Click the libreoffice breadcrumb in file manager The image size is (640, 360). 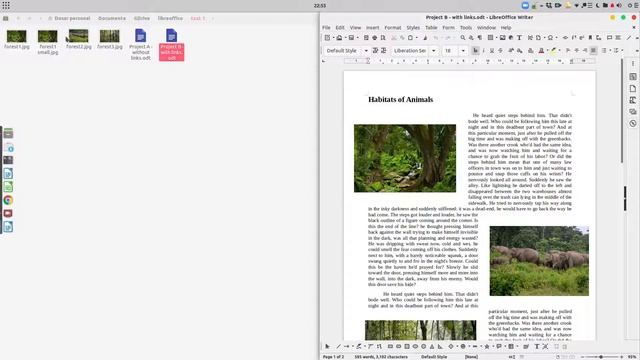170,18
